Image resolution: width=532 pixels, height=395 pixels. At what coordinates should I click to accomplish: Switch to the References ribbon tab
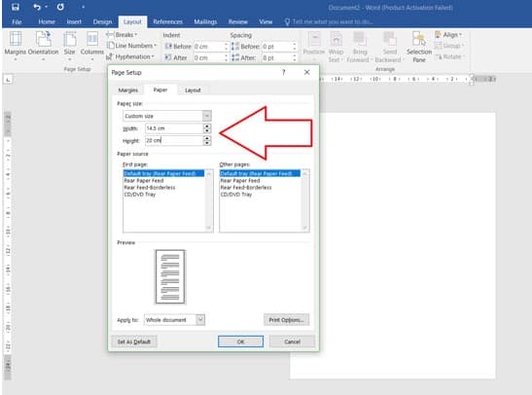pyautogui.click(x=167, y=21)
